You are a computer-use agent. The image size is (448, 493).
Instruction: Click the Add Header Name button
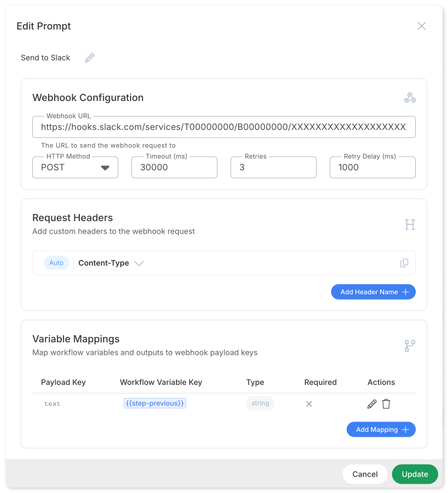coord(373,292)
